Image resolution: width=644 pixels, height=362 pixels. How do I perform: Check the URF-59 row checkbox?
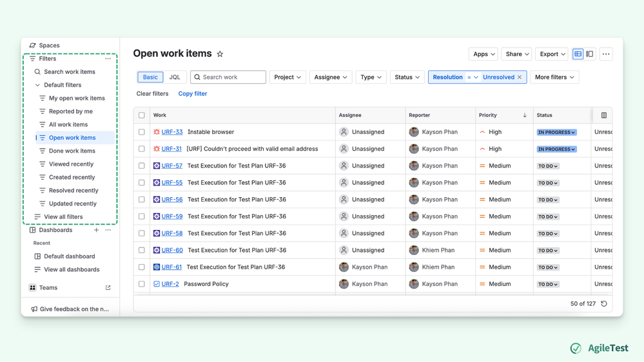click(142, 216)
